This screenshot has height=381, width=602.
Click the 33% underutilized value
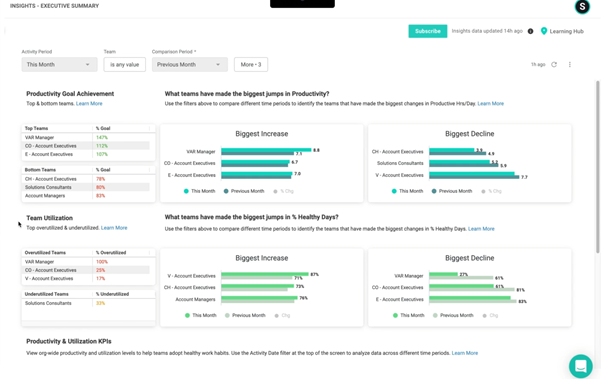[x=100, y=303]
